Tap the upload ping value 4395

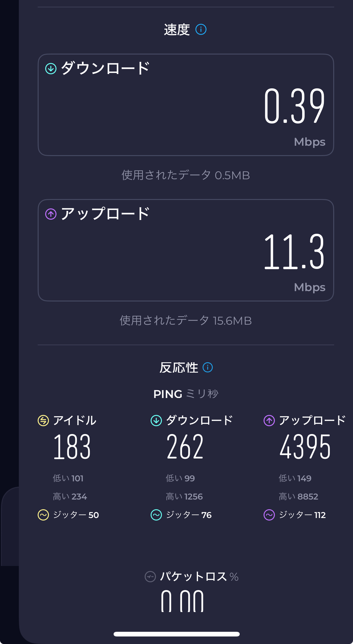click(305, 447)
